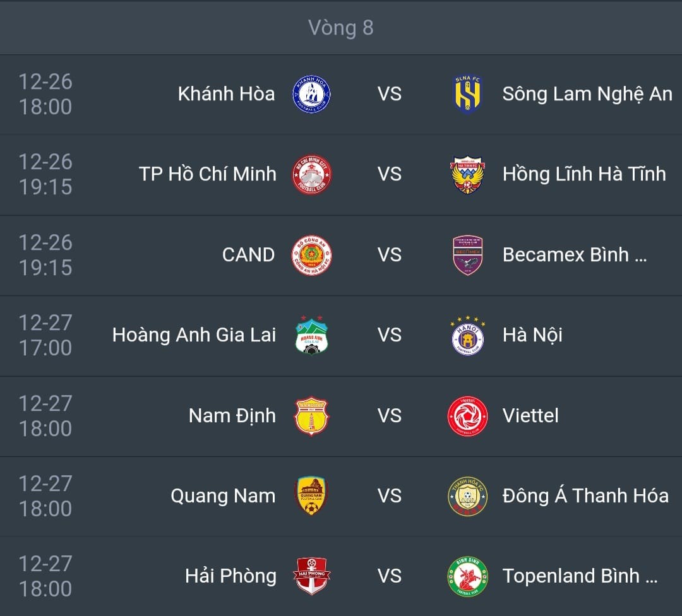Click the Hải Phòng club logo
Viewport: 682px width, 616px height.
312,576
